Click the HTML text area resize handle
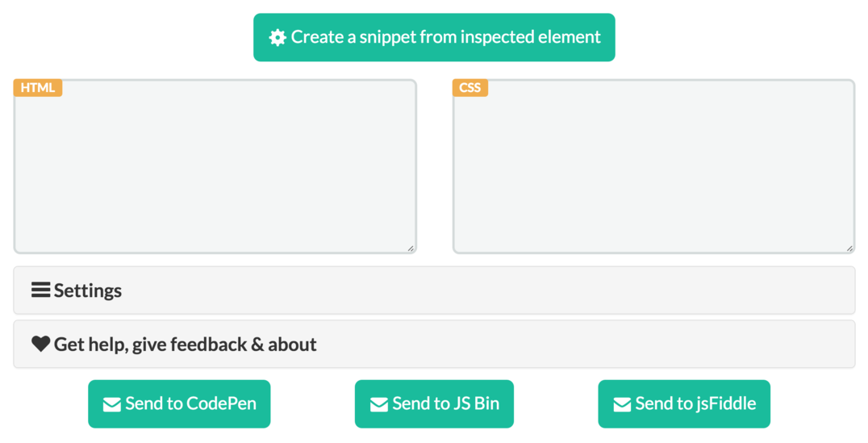The width and height of the screenshot is (868, 443). [x=411, y=249]
